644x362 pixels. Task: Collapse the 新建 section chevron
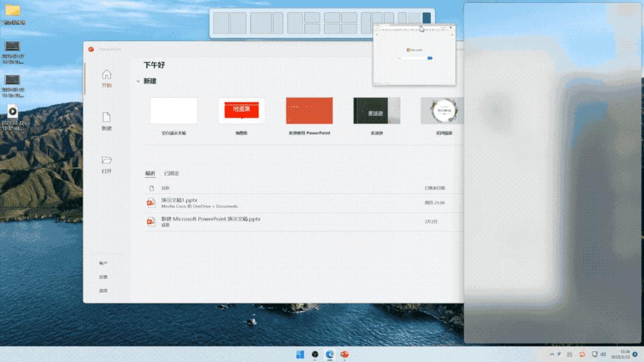pyautogui.click(x=138, y=81)
